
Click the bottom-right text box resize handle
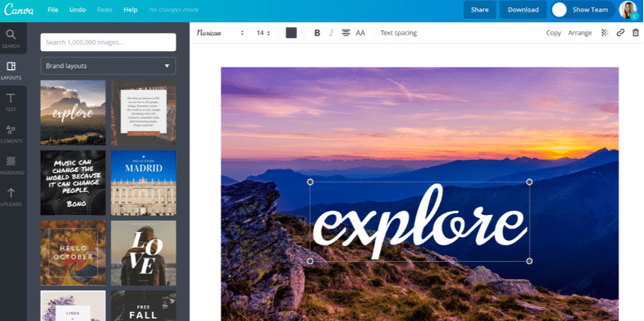point(530,261)
